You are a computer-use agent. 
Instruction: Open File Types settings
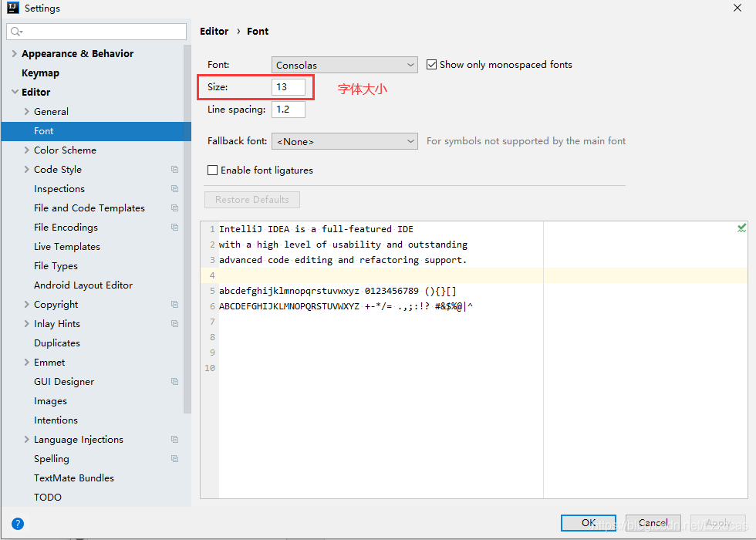56,265
